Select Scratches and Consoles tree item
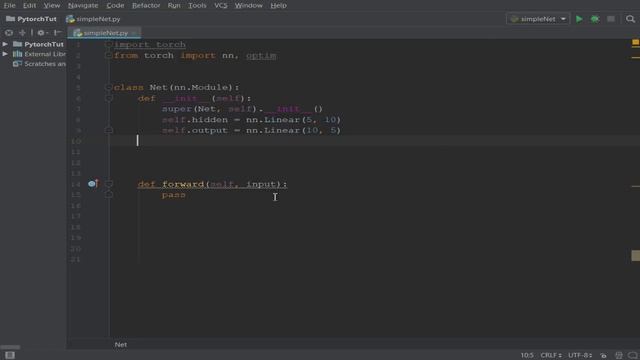Image resolution: width=640 pixels, height=360 pixels. 40,64
